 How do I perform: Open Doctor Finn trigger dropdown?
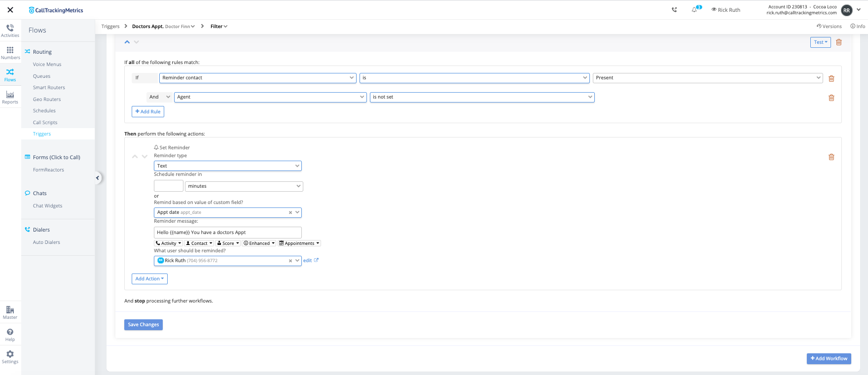(180, 27)
